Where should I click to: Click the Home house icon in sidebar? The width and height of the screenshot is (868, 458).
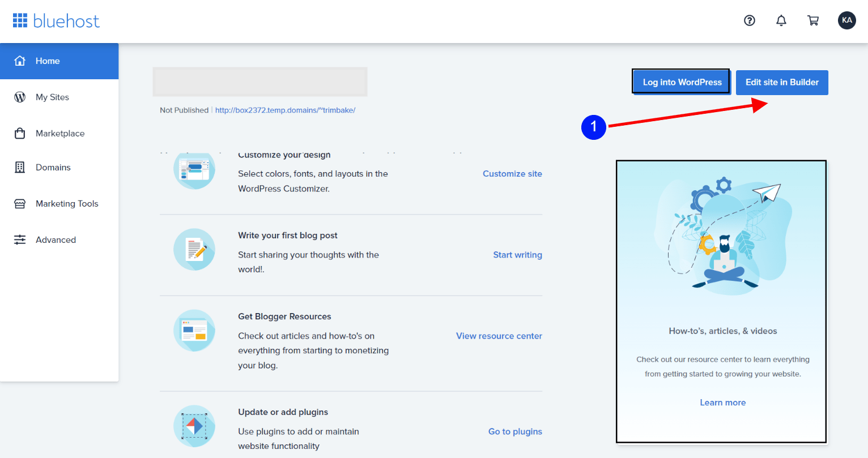tap(20, 61)
